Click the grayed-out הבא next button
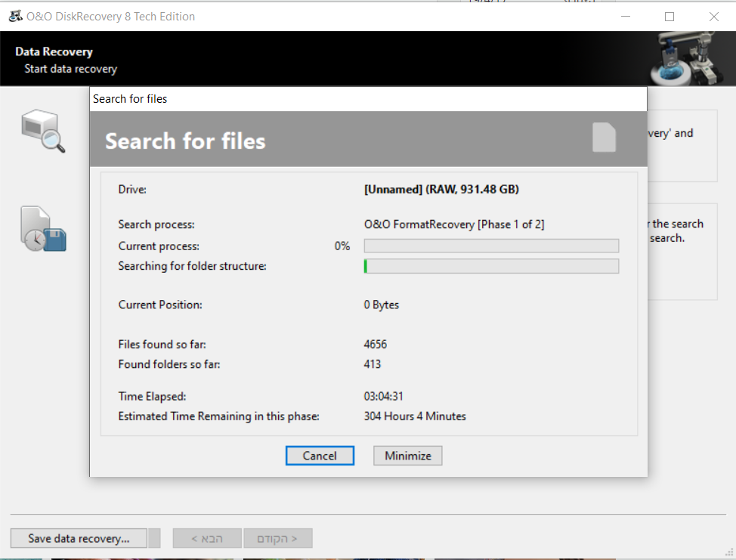736x560 pixels. click(x=207, y=538)
